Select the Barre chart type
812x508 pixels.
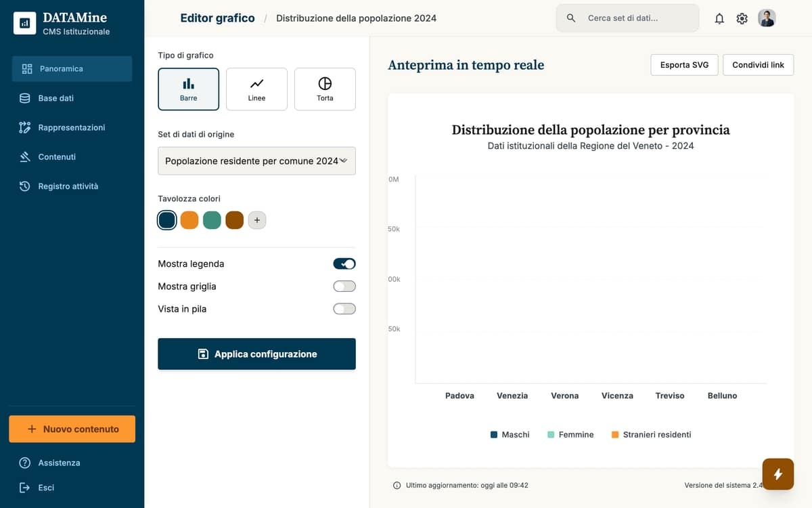189,89
